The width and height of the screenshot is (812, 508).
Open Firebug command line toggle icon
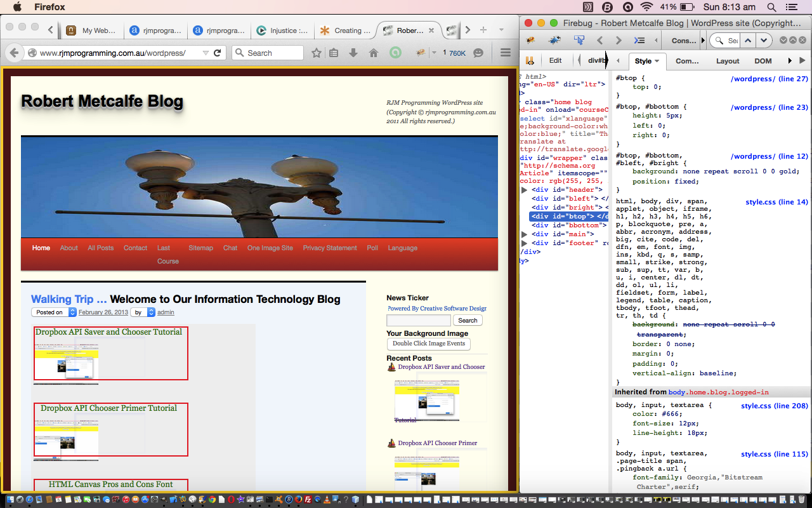(x=639, y=40)
